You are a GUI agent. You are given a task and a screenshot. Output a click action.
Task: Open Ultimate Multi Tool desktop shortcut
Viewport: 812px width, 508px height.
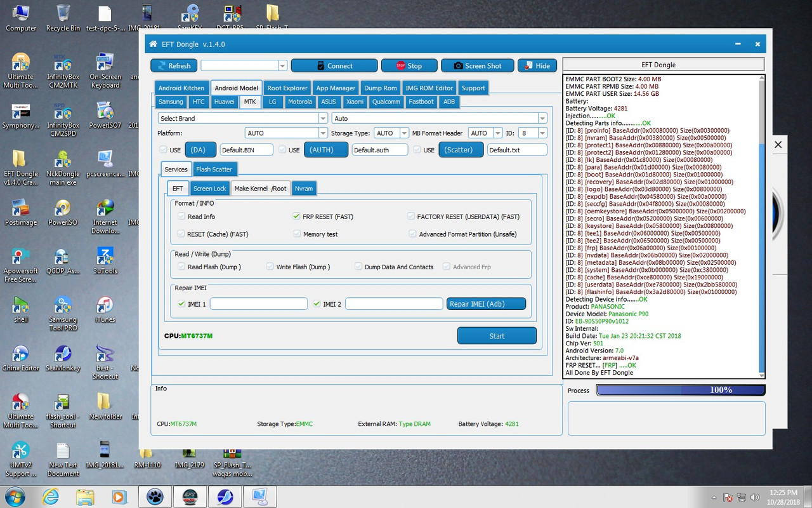pos(20,70)
